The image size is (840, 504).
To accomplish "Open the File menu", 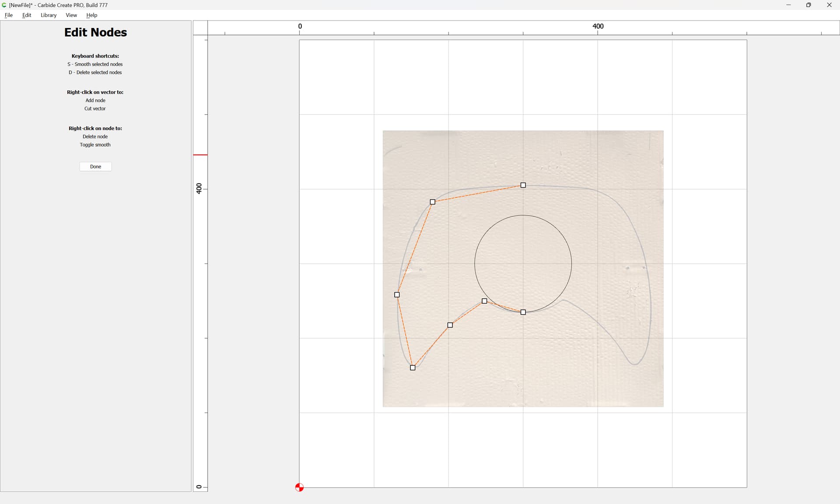I will coord(8,15).
